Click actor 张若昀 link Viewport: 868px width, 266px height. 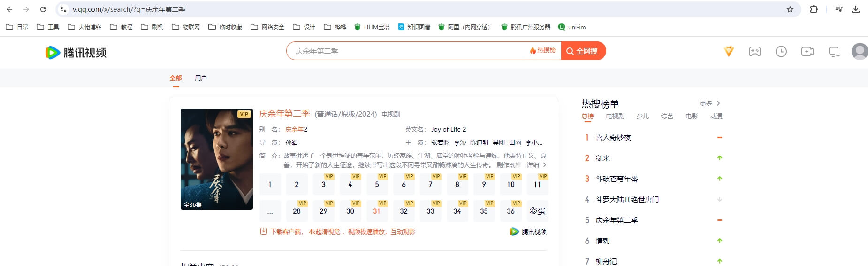pos(440,142)
